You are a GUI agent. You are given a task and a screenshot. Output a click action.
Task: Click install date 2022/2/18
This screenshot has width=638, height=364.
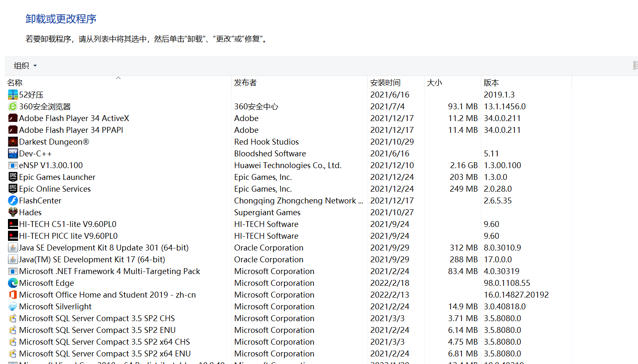(x=390, y=283)
